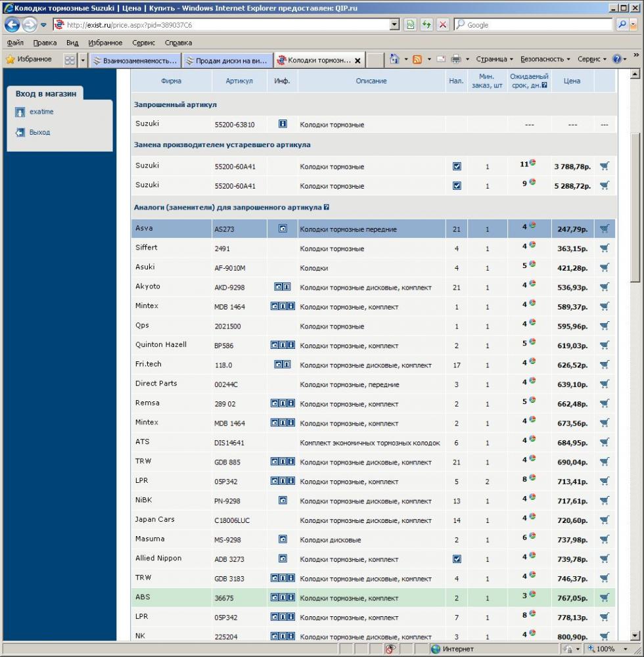Click photo icon in Masuma MS-9298 row
This screenshot has width=644, height=657.
point(283,539)
